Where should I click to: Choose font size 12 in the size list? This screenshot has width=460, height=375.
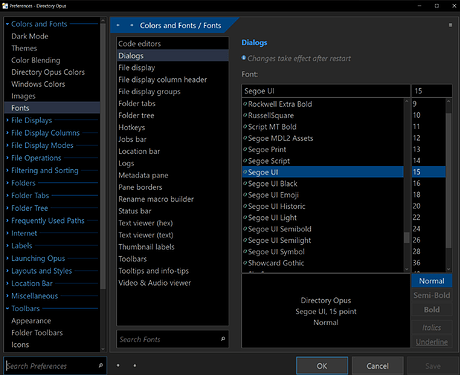[x=429, y=138]
